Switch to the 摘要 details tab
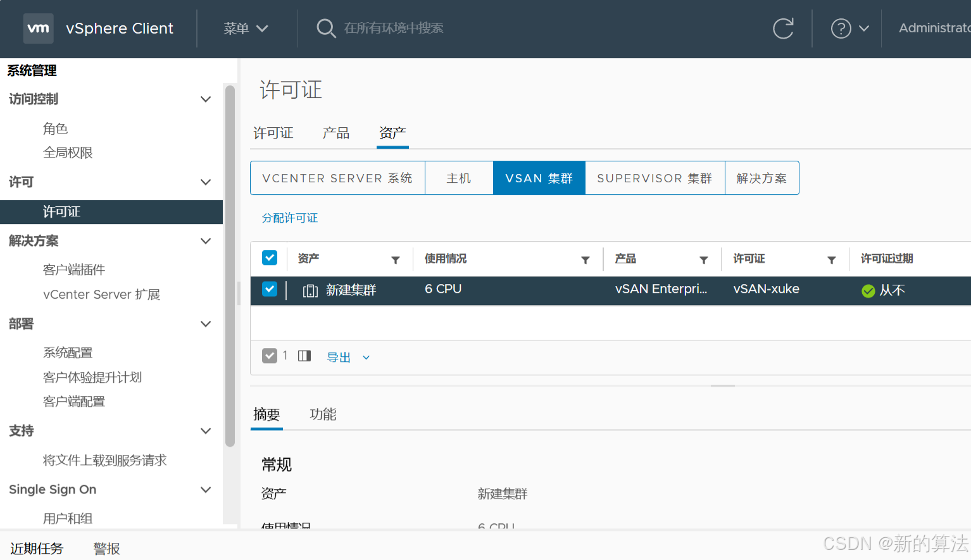The image size is (971, 560). tap(266, 414)
